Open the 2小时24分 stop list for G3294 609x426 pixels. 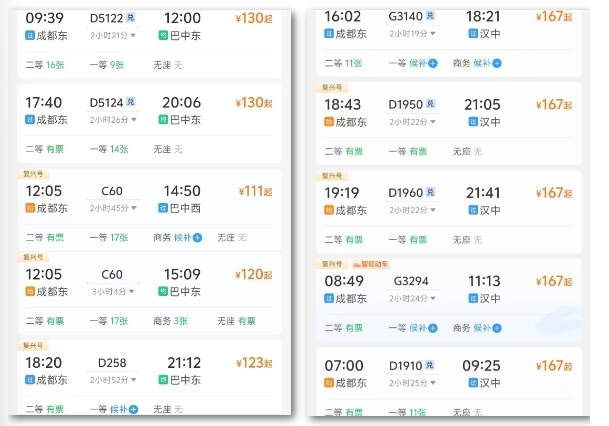tap(429, 298)
